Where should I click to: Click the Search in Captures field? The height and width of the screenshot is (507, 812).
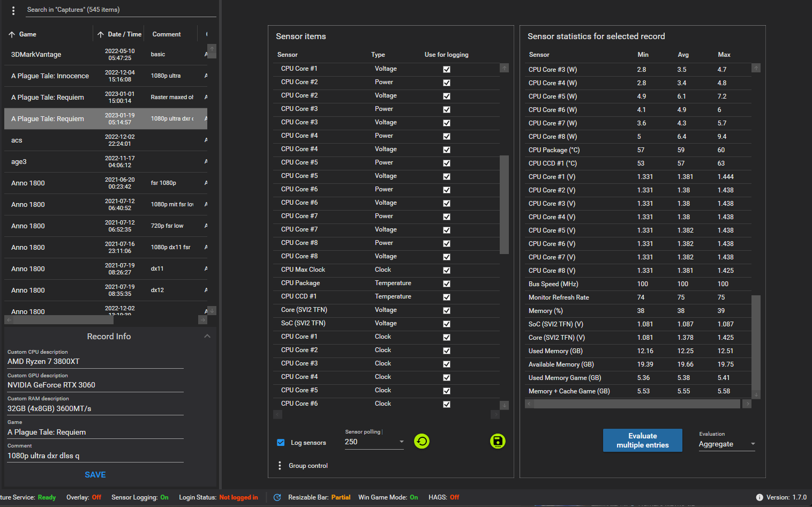pyautogui.click(x=121, y=10)
